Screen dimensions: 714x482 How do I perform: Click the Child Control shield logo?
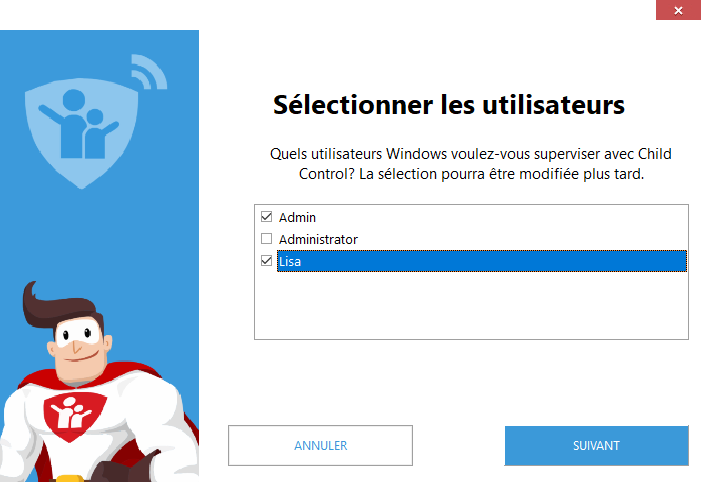[x=82, y=133]
